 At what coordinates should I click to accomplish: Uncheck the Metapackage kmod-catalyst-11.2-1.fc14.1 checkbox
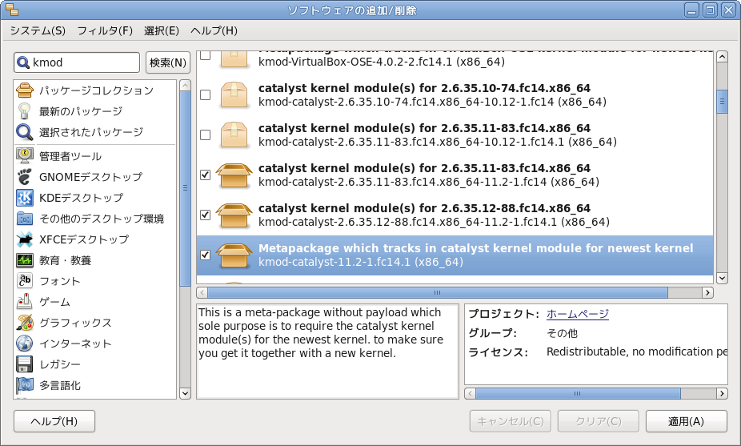pyautogui.click(x=205, y=255)
